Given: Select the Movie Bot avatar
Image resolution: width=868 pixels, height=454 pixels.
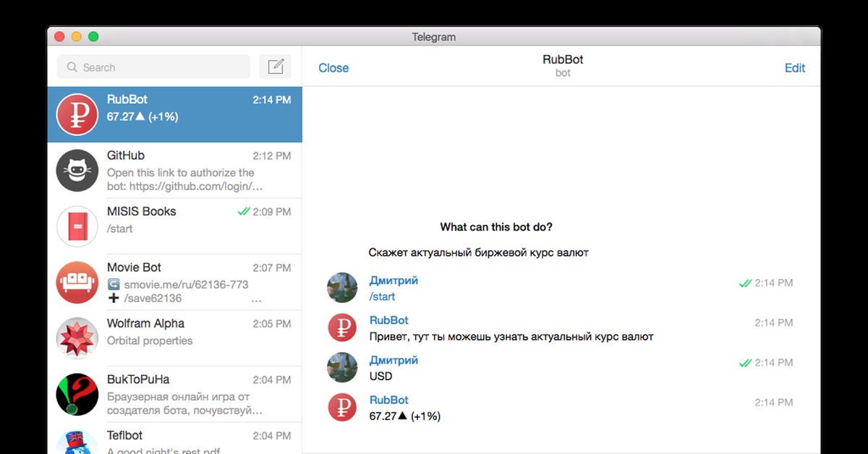Looking at the screenshot, I should (77, 282).
